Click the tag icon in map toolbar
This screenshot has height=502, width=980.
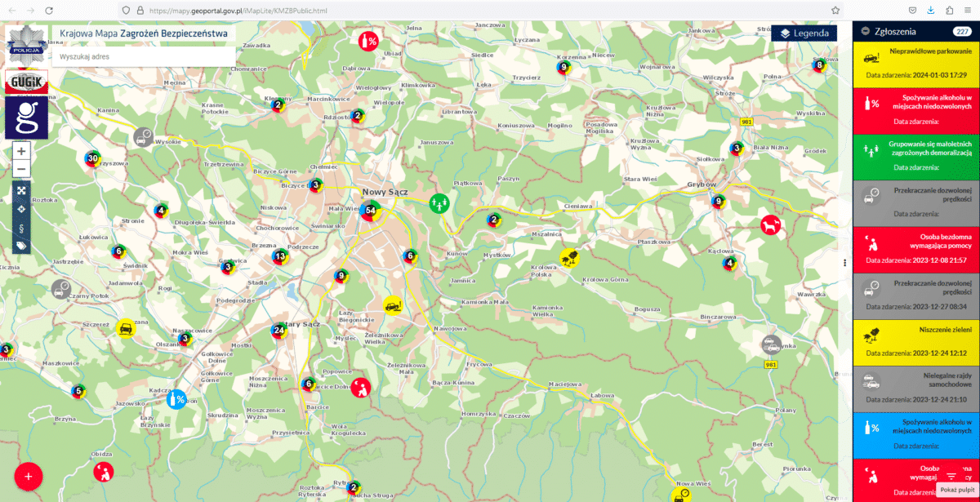coord(22,246)
